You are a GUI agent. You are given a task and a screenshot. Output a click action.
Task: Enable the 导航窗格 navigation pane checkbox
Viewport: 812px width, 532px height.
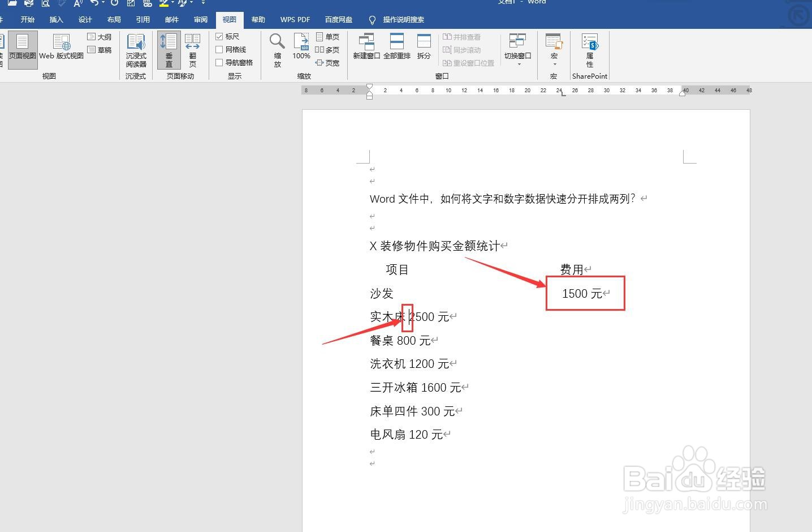coord(219,62)
